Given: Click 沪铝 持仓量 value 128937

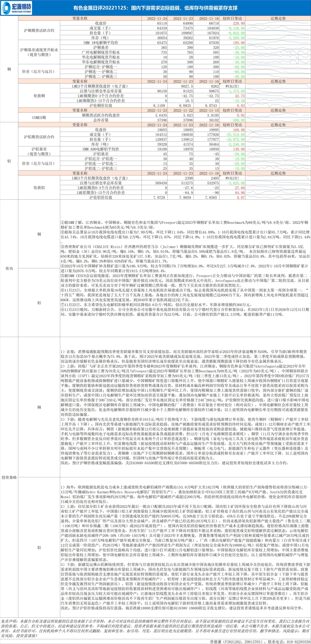Looking at the screenshot, I should pyautogui.click(x=161, y=139).
